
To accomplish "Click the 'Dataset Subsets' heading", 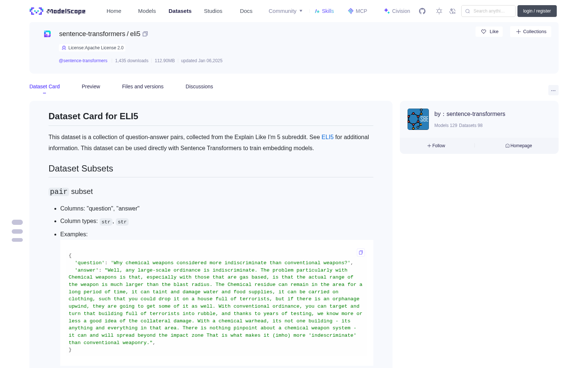I will click(81, 169).
